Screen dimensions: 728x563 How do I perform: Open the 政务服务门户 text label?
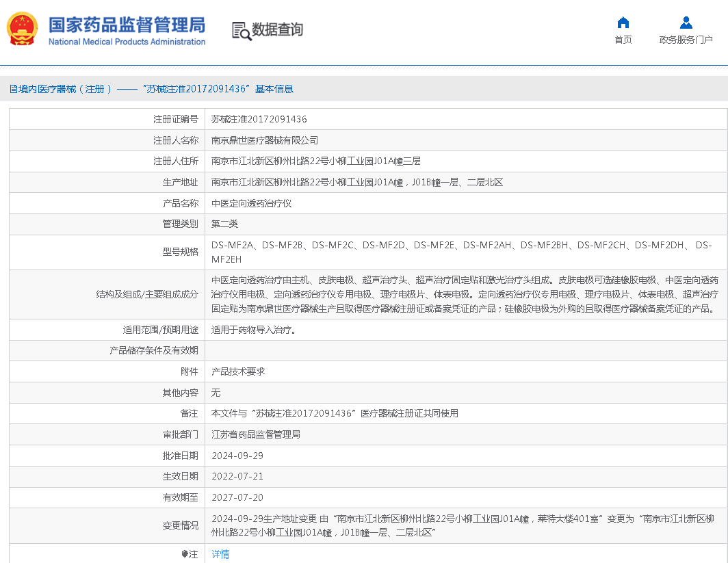[x=686, y=40]
